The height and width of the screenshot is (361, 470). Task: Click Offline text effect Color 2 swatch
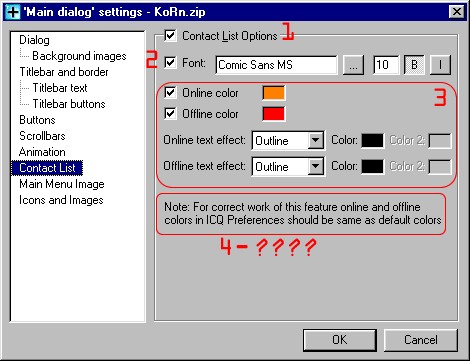pyautogui.click(x=440, y=167)
